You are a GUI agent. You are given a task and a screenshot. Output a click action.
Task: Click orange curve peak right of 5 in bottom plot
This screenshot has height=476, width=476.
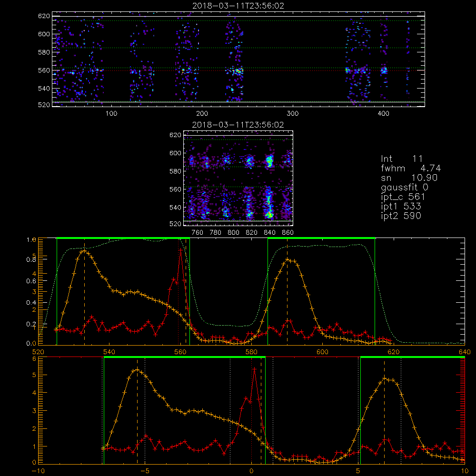(x=384, y=378)
